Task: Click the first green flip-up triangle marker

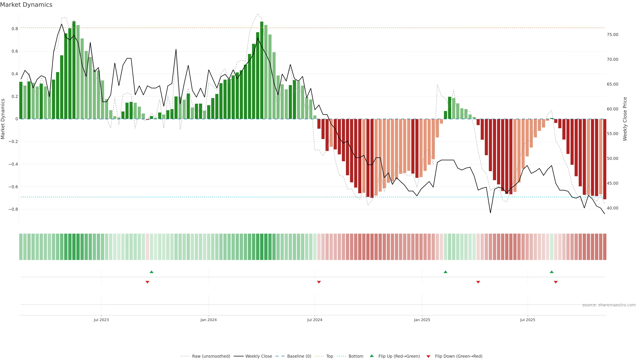Action: click(x=151, y=272)
